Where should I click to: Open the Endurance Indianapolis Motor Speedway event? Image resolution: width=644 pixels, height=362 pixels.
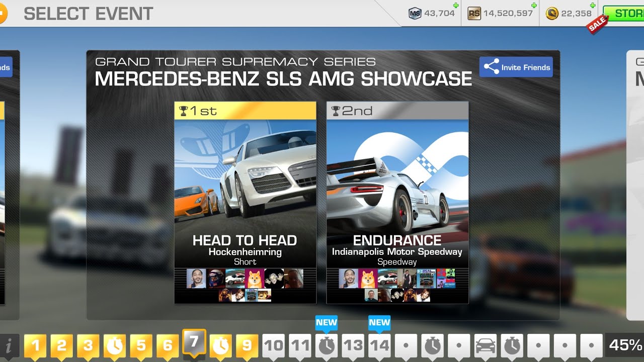(397, 203)
